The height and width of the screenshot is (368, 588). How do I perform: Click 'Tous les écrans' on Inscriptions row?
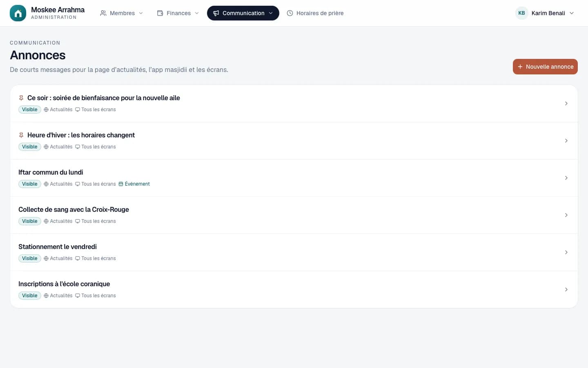96,296
